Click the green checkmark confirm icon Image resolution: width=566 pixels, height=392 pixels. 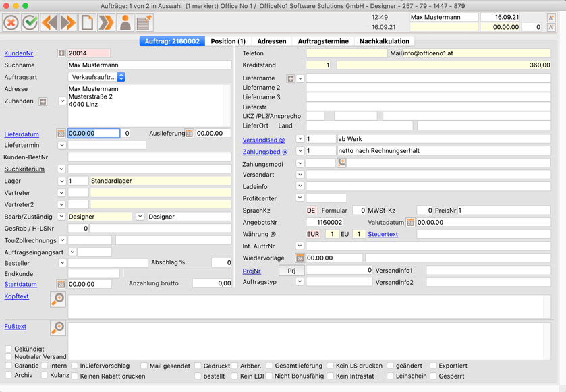[x=30, y=23]
